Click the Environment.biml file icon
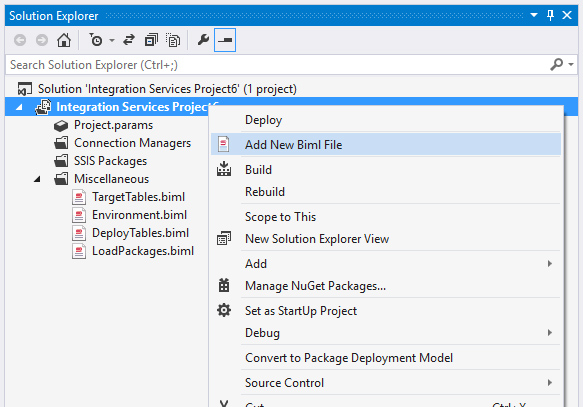This screenshot has width=583, height=407. [79, 215]
